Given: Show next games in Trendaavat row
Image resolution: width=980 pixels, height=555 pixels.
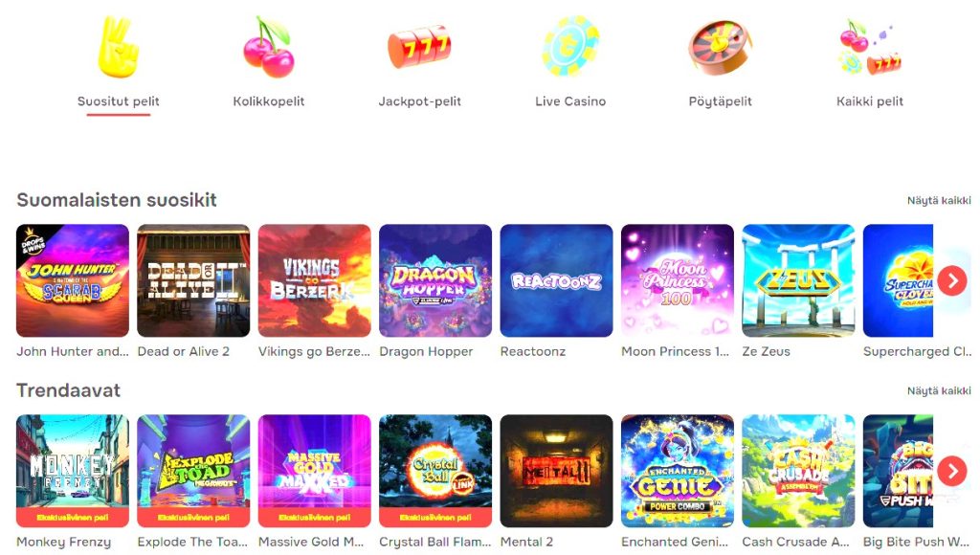Looking at the screenshot, I should pyautogui.click(x=952, y=471).
